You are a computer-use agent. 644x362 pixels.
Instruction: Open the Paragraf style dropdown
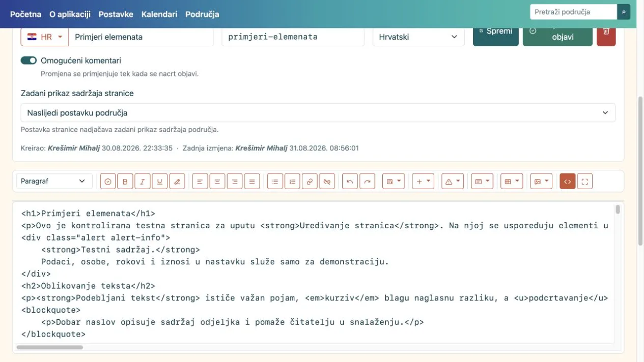tap(54, 181)
